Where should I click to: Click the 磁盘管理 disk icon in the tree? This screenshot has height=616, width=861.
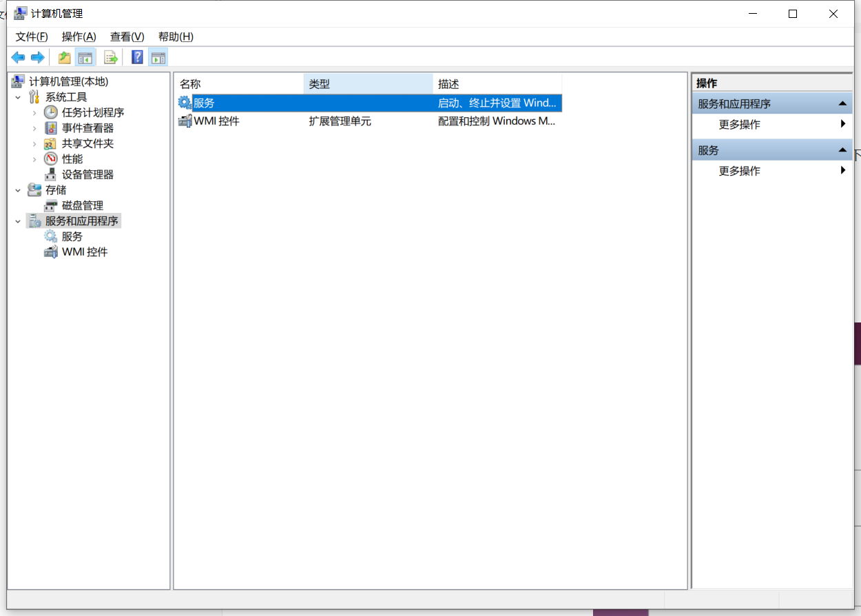coord(51,205)
